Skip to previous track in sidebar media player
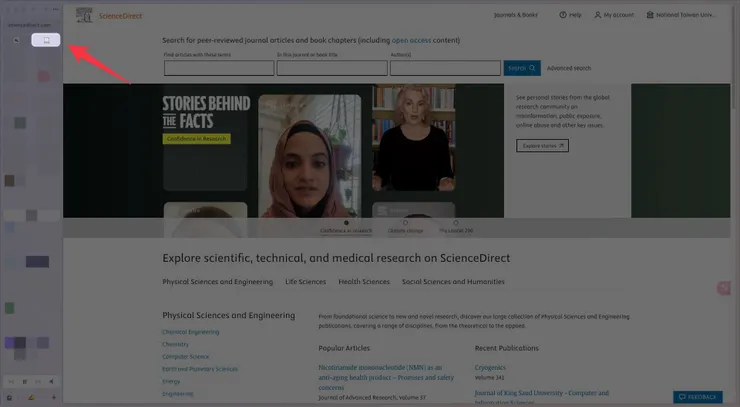The height and width of the screenshot is (407, 740). click(11, 382)
